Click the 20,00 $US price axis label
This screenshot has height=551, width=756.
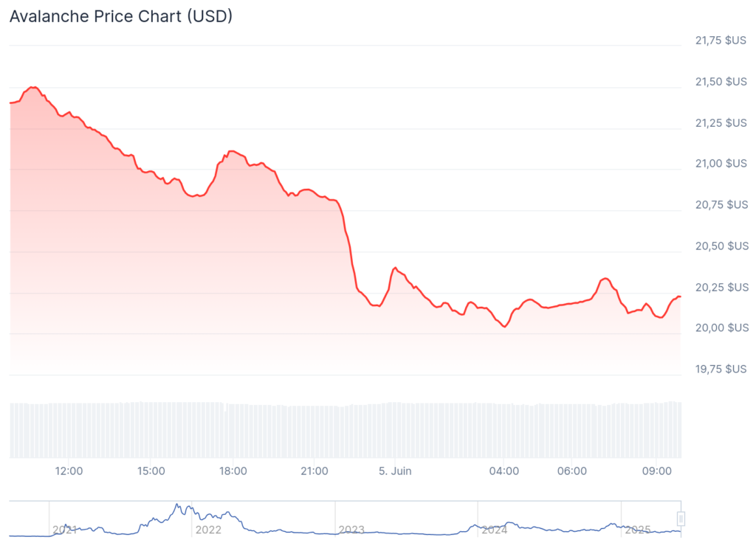tap(721, 327)
